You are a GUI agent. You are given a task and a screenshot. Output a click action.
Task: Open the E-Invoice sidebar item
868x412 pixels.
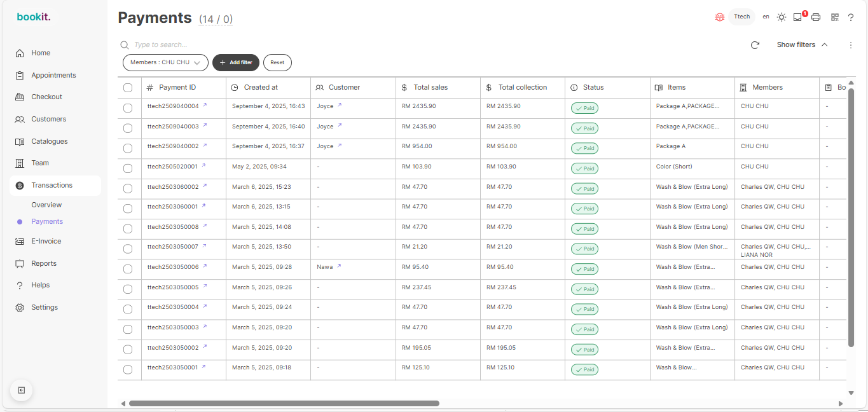[x=46, y=241]
